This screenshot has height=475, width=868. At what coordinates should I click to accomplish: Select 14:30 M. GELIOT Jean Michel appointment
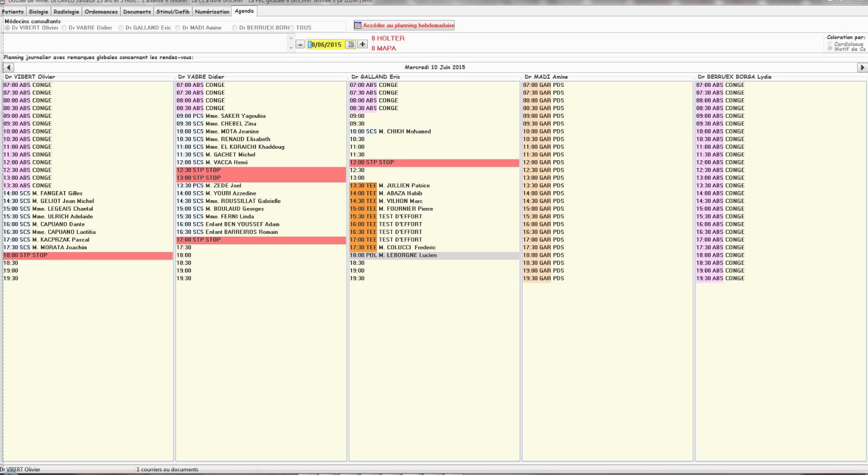(88, 201)
